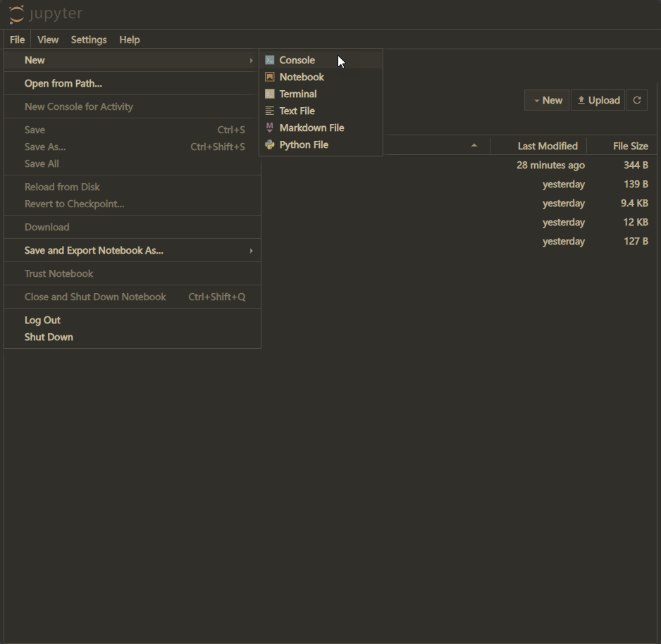Viewport: 661px width, 644px height.
Task: Click the Jupyter logo icon
Action: (16, 14)
